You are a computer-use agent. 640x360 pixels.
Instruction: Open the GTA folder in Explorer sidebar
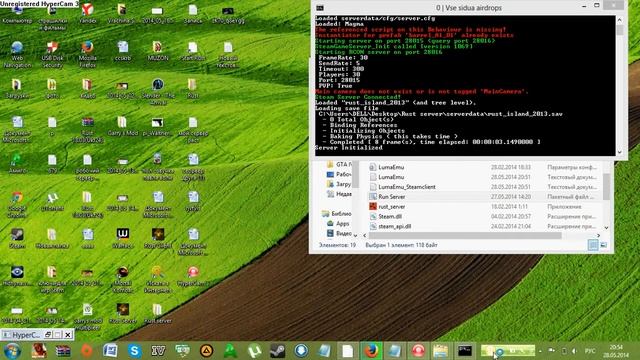340,164
